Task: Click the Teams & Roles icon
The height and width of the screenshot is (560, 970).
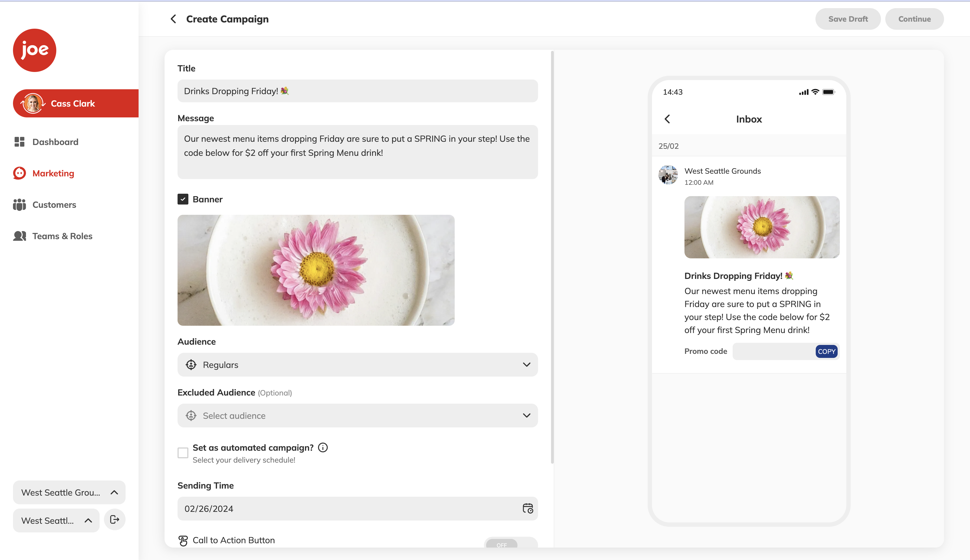Action: click(19, 236)
